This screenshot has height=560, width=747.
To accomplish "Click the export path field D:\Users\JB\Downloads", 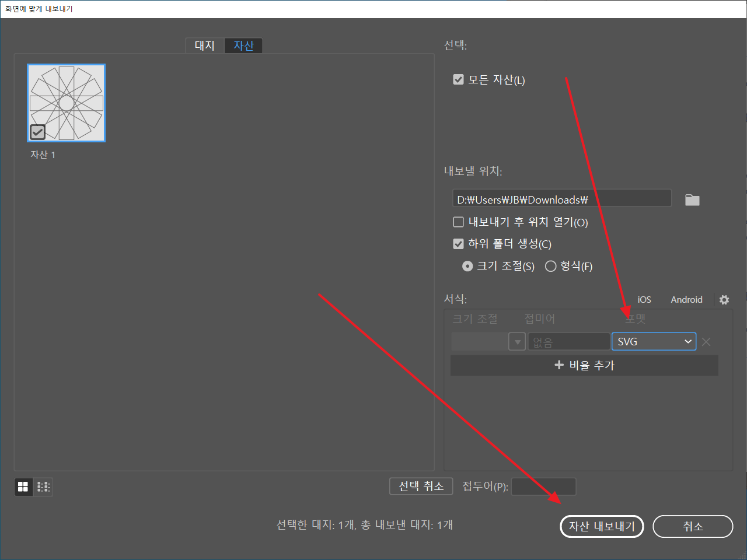I will pos(561,198).
